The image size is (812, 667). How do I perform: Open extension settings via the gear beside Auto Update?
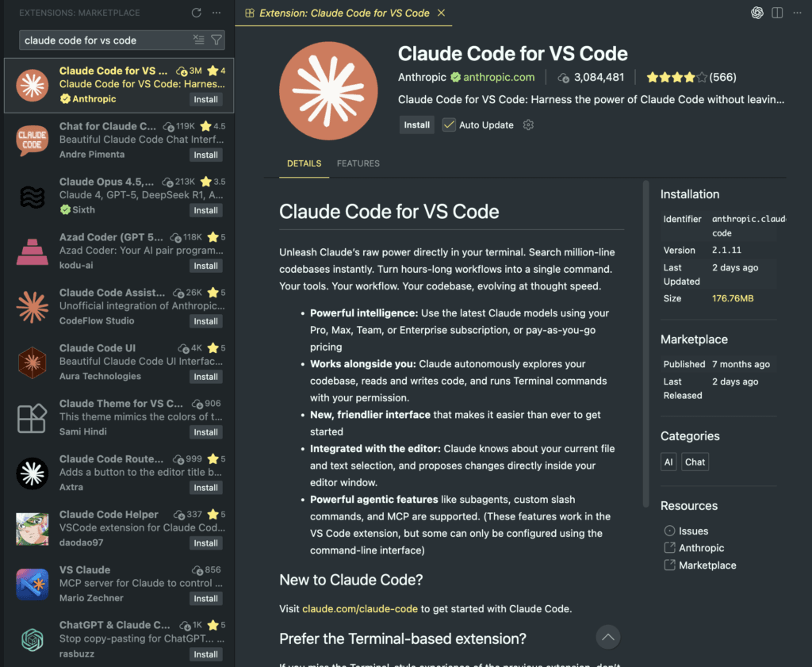pos(528,125)
